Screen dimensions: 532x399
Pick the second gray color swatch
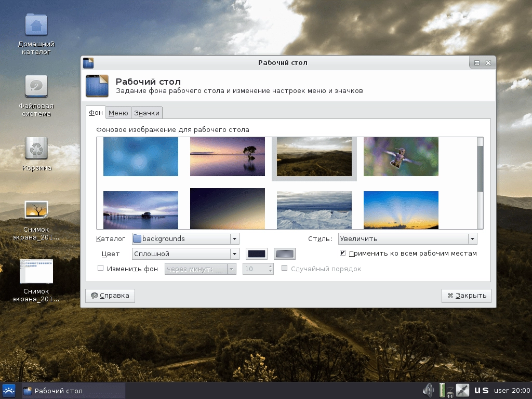(284, 254)
